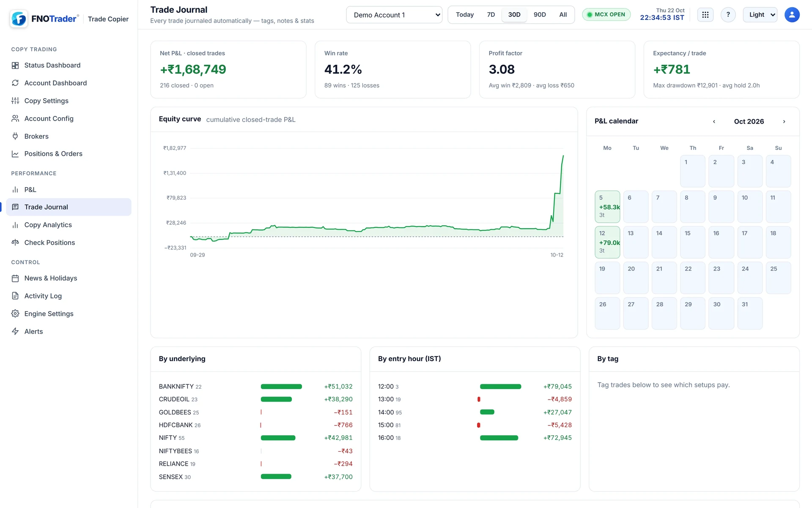Viewport: 812px width, 508px height.
Task: Select October 22 in P&L calendar
Action: pos(693,278)
